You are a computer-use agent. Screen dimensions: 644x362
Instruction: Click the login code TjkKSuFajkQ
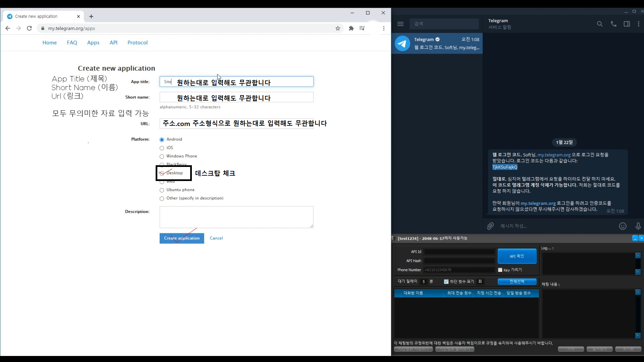point(505,167)
